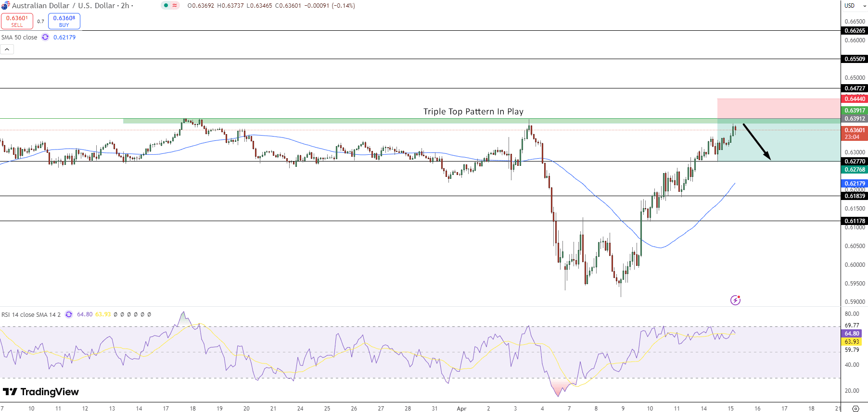Click the 20.00 RSI scale tick
The image size is (868, 412).
click(x=852, y=391)
